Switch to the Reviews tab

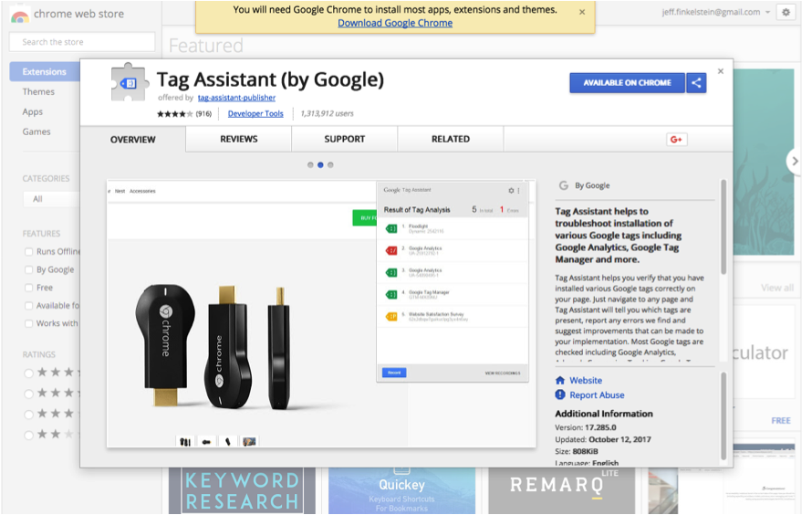coord(239,139)
